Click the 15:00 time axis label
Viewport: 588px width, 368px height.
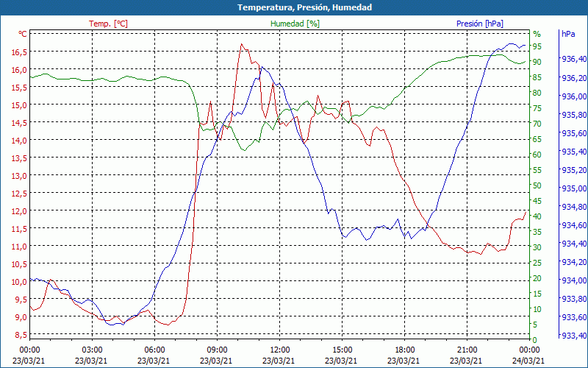coord(342,350)
